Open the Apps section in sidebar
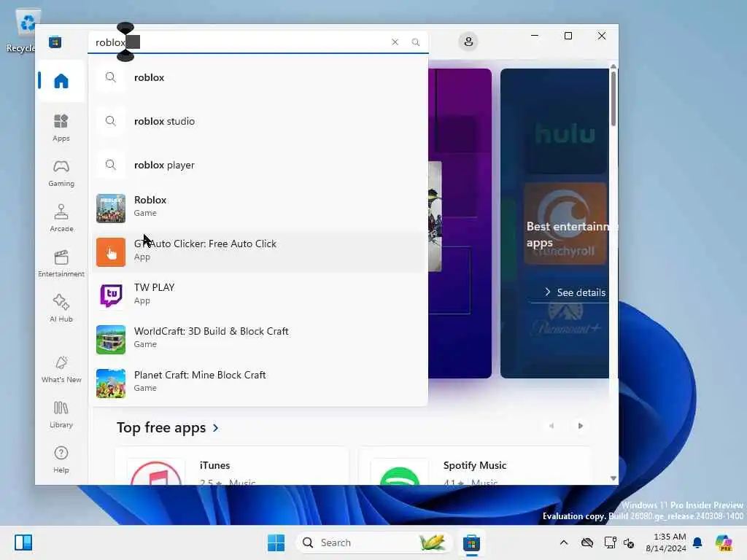This screenshot has width=747, height=560. point(61,128)
